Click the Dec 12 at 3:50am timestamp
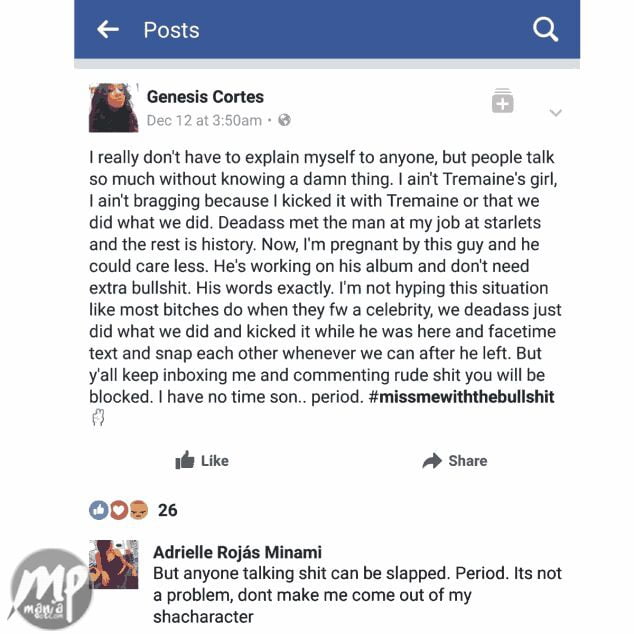This screenshot has height=634, width=634. pos(204,120)
